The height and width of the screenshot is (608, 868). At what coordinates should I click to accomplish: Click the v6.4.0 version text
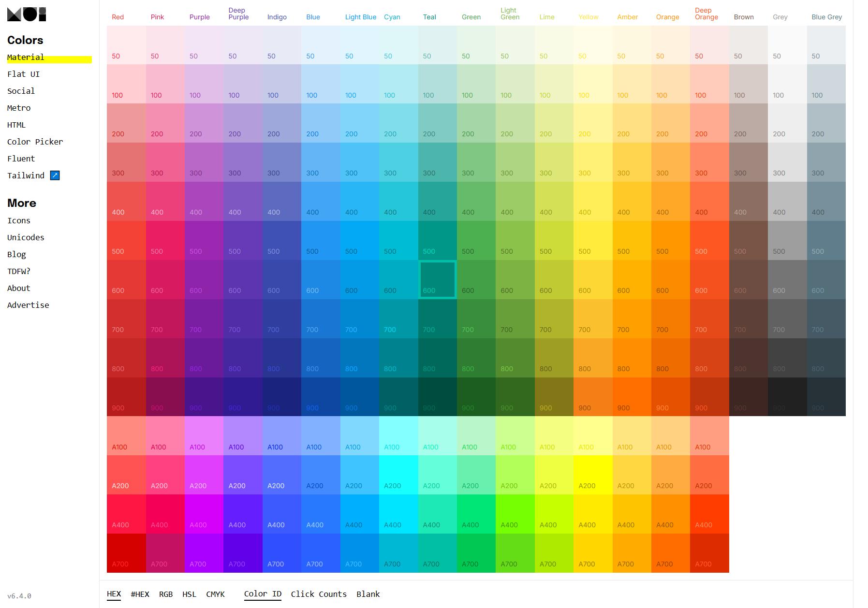(19, 596)
